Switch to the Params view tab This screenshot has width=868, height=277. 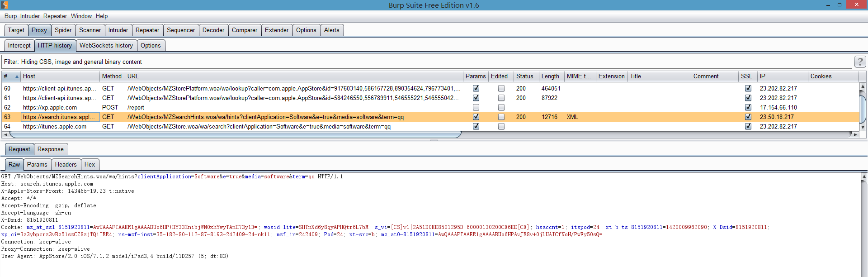[x=37, y=164]
